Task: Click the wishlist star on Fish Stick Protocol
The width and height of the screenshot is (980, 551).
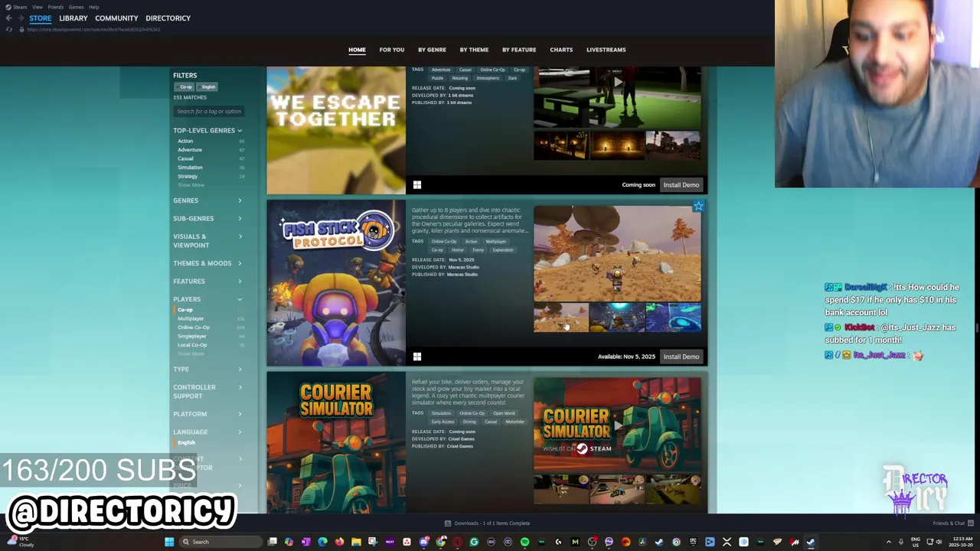Action: point(698,207)
